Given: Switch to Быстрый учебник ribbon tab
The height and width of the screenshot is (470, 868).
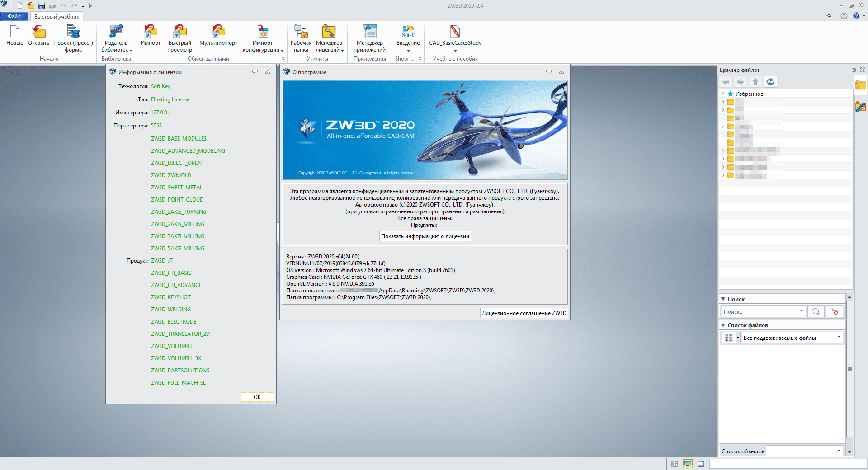Looking at the screenshot, I should pos(57,17).
